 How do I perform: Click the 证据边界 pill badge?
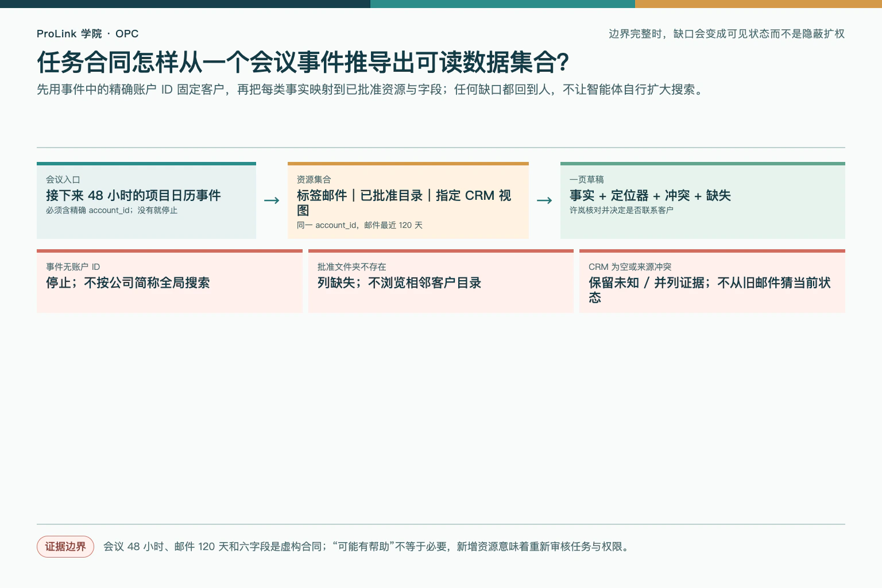click(x=65, y=547)
